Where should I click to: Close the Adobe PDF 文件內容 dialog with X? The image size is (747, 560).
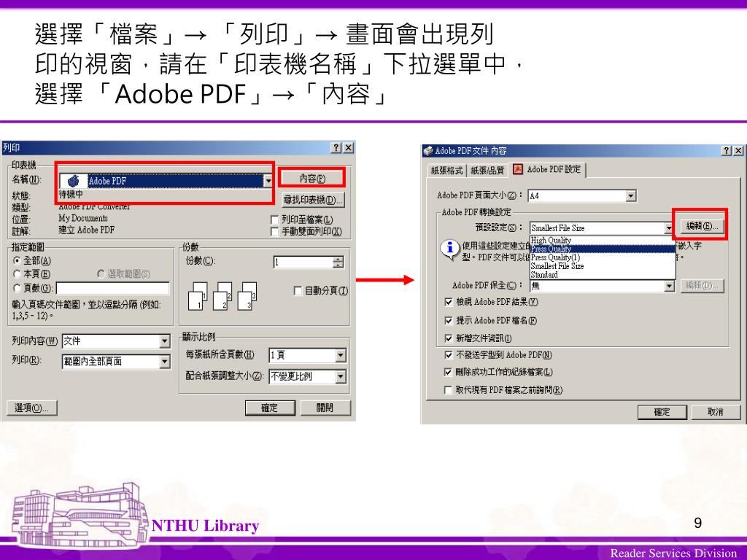(738, 150)
